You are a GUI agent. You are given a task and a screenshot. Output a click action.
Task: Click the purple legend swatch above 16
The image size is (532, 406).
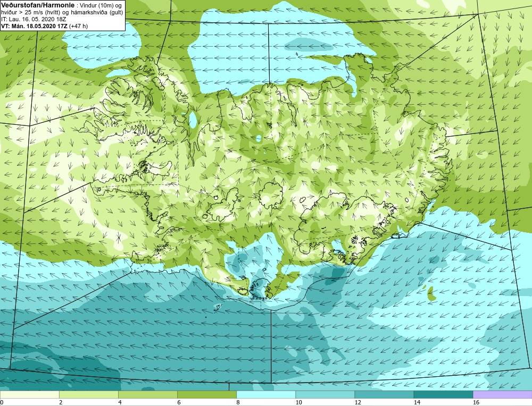click(503, 394)
